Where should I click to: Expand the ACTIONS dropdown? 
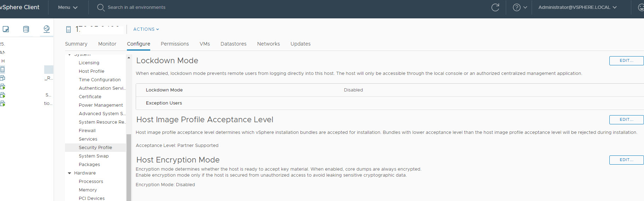pyautogui.click(x=146, y=29)
